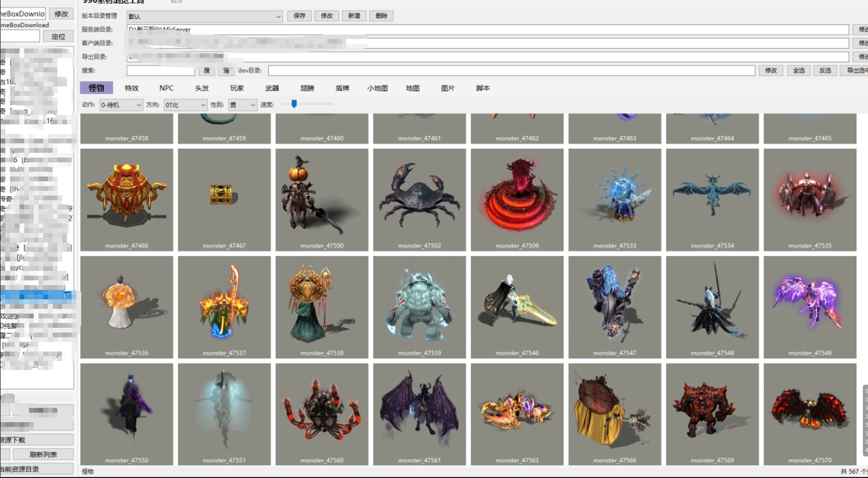Switch to the 武器 tab

pyautogui.click(x=272, y=88)
